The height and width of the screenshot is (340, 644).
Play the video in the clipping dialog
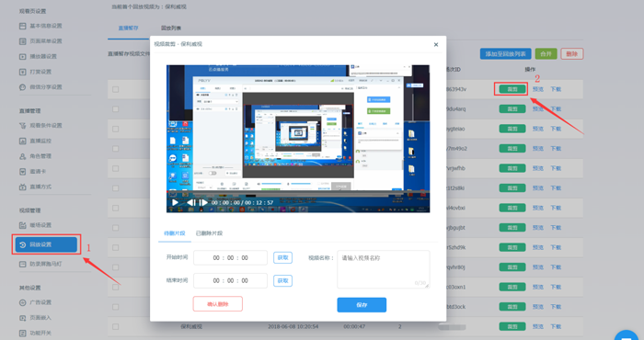[175, 202]
